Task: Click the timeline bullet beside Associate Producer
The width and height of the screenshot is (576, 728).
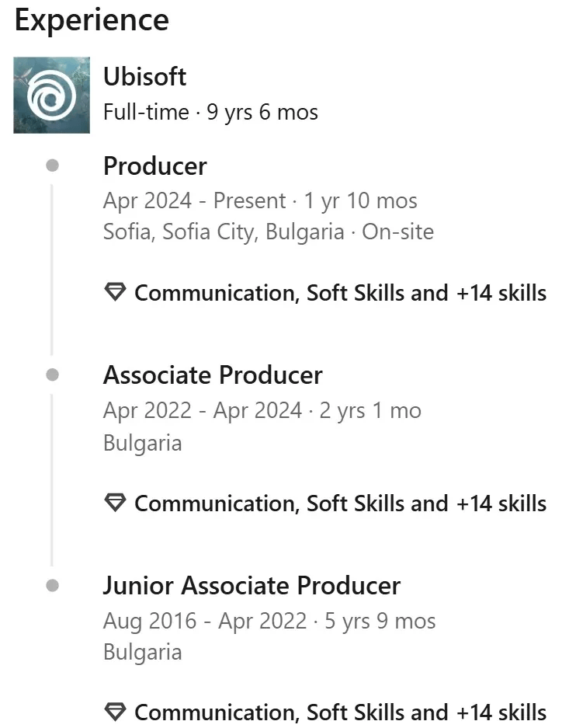Action: tap(52, 375)
